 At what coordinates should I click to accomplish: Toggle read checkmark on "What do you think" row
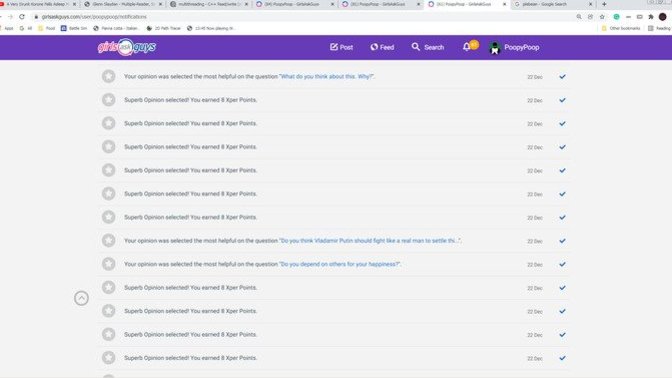[x=562, y=77]
